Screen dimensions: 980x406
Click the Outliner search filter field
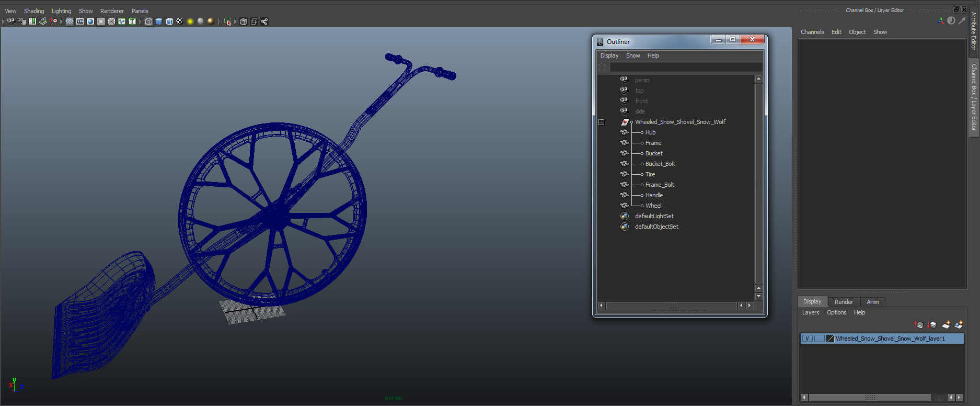pyautogui.click(x=685, y=67)
